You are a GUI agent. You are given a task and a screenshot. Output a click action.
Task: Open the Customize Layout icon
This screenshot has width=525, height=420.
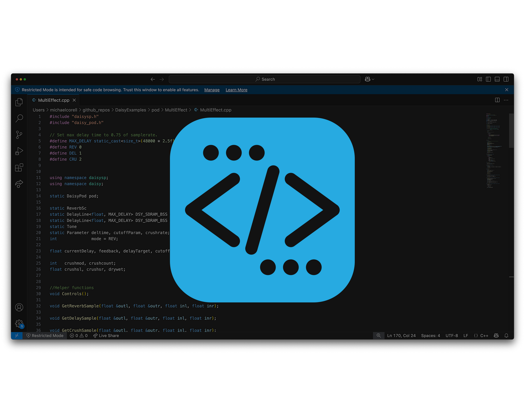[480, 79]
